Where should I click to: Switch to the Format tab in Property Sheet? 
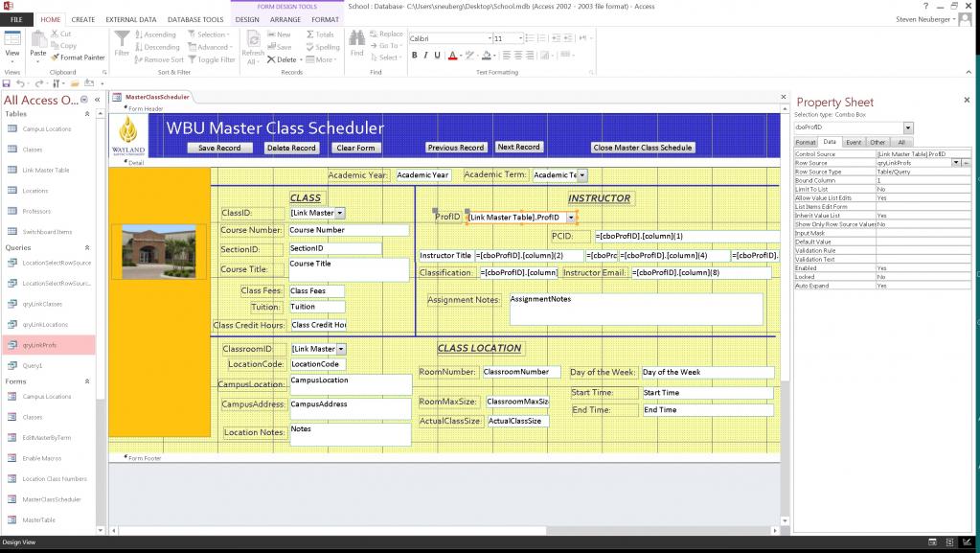[x=806, y=143]
